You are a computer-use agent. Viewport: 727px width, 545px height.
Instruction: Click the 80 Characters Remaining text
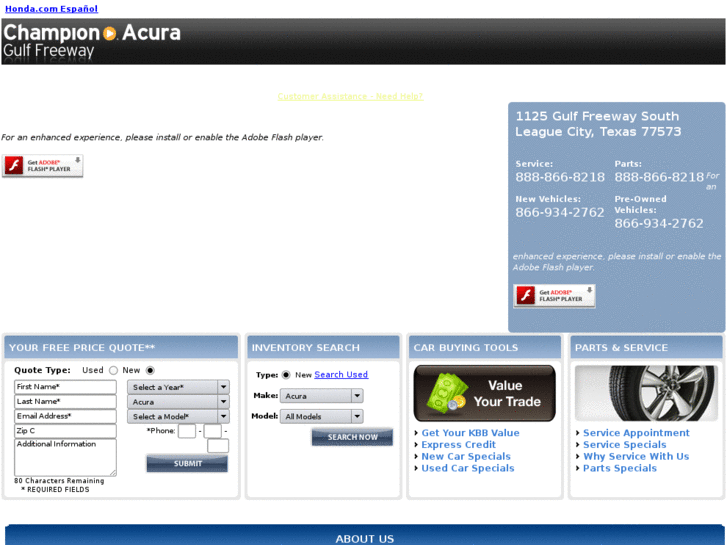click(59, 481)
